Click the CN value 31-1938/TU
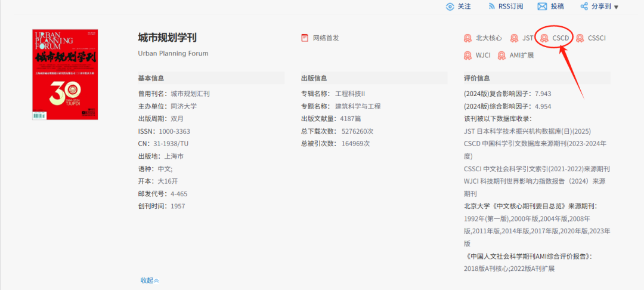This screenshot has width=644, height=290. click(171, 144)
